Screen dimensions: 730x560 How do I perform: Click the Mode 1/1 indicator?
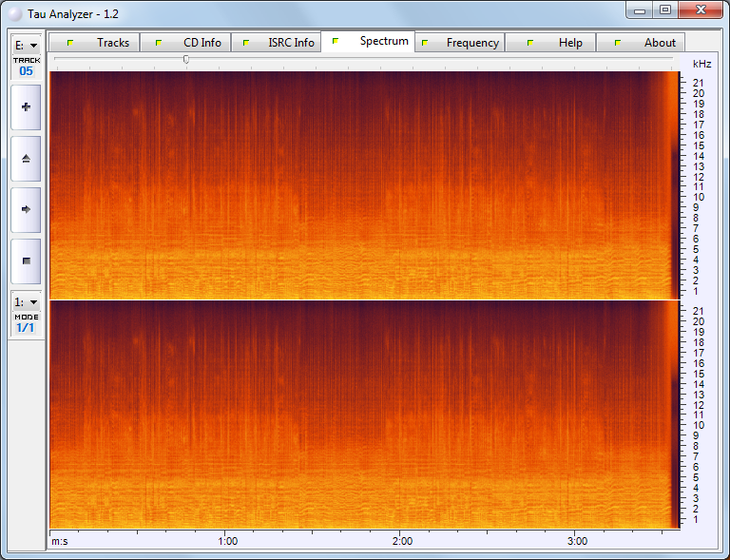click(x=26, y=323)
